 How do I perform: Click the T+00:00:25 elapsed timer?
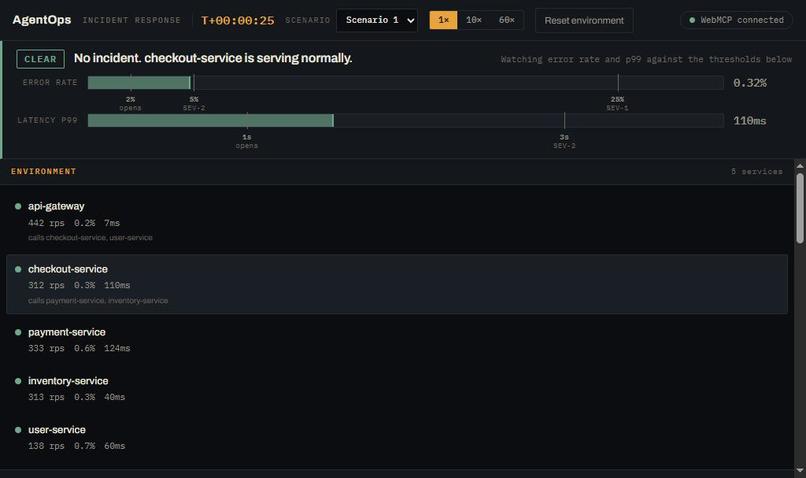tap(237, 21)
